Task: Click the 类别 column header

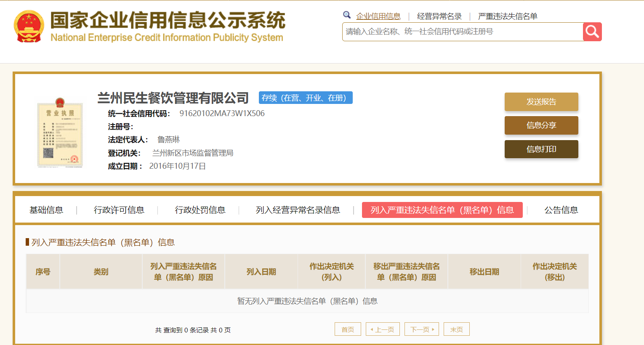Action: coord(101,272)
